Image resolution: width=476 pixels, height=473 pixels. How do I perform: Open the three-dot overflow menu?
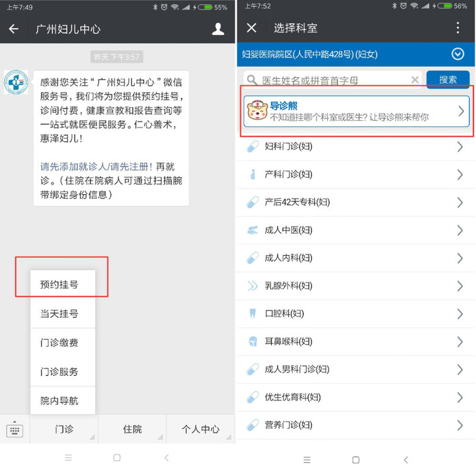tap(457, 28)
